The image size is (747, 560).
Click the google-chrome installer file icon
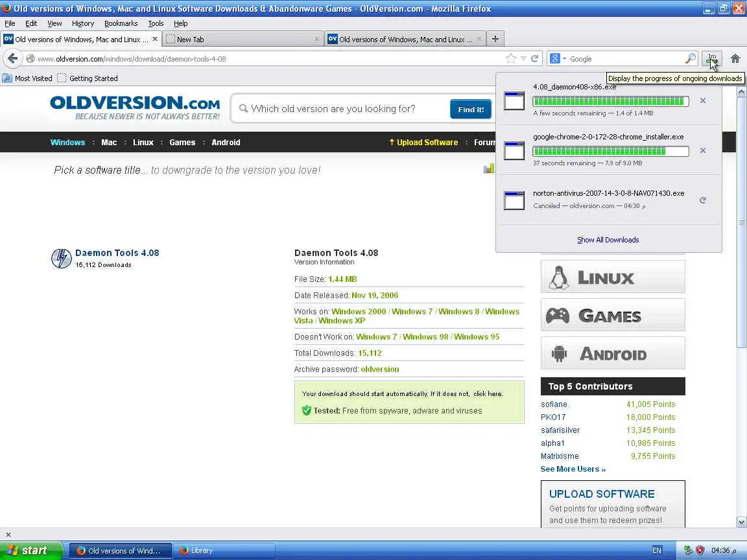click(x=514, y=150)
